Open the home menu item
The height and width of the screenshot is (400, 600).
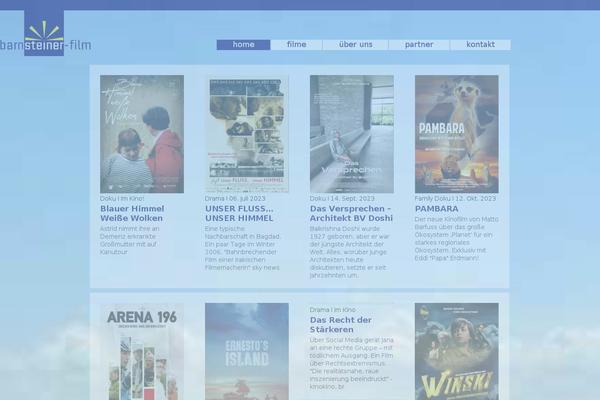(x=243, y=45)
